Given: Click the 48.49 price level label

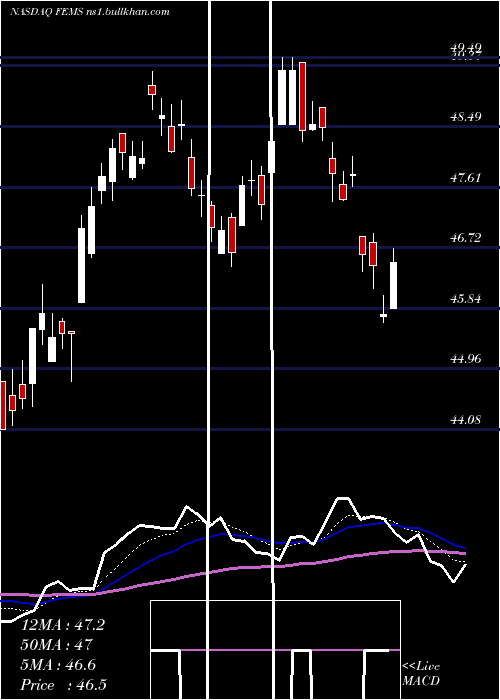Looking at the screenshot, I should pos(466,117).
